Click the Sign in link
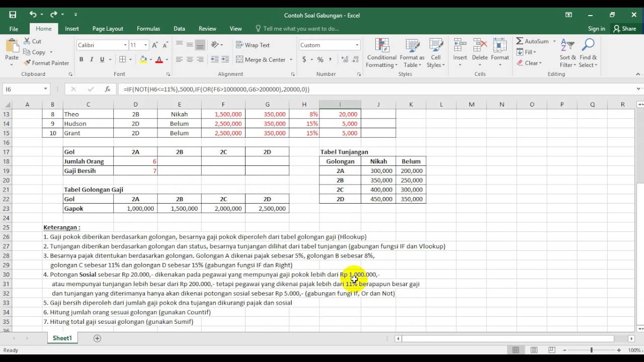Image resolution: width=644 pixels, height=362 pixels. tap(597, 29)
